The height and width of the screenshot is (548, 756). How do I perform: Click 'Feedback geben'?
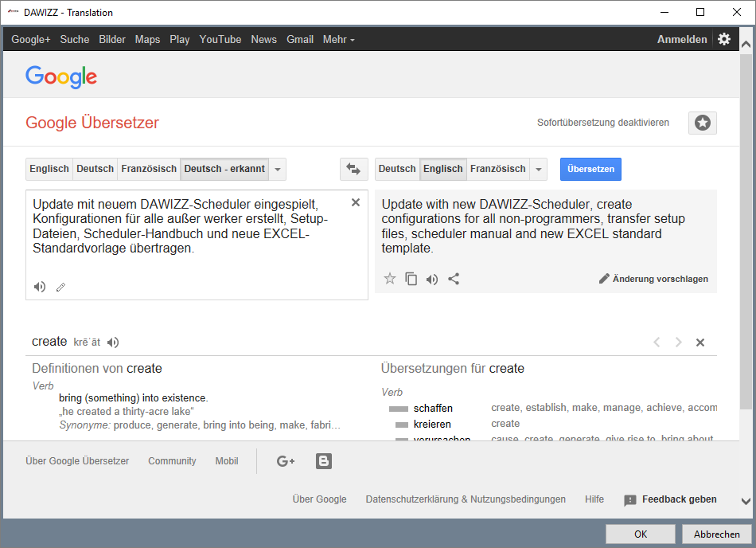tap(680, 499)
